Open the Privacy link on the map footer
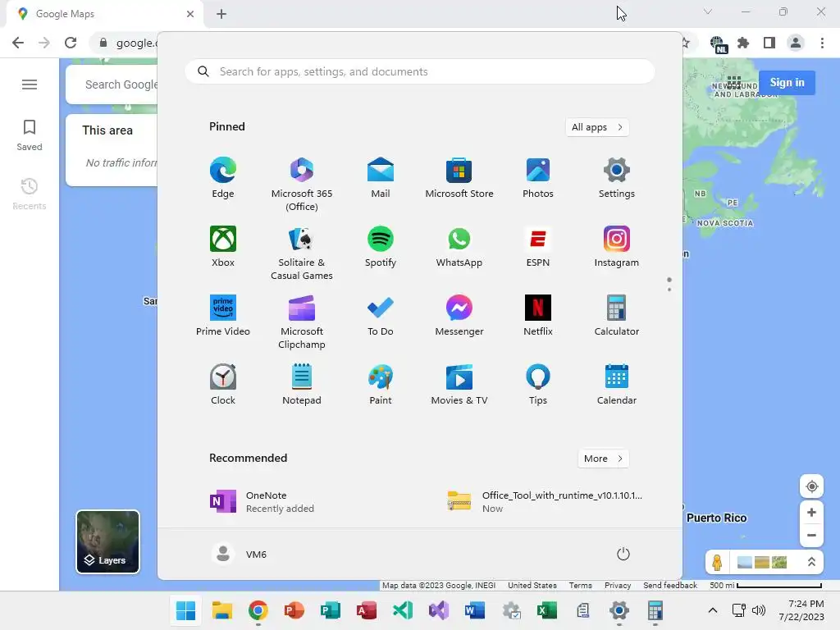 pos(617,586)
